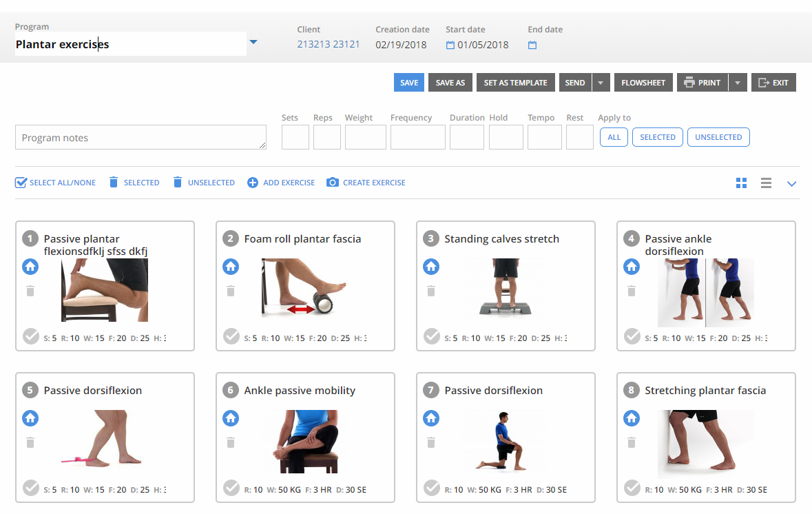Viewport: 812px width, 514px height.
Task: Delete Standing calves stretch via trash icon
Action: pyautogui.click(x=431, y=291)
